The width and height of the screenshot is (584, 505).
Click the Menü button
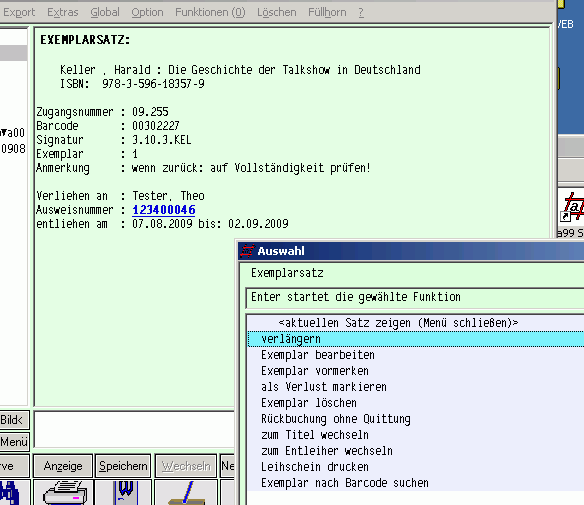click(14, 442)
